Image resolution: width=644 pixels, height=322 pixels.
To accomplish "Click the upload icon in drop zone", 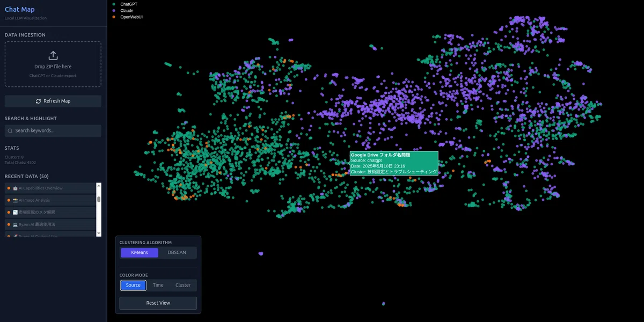I will pyautogui.click(x=53, y=55).
